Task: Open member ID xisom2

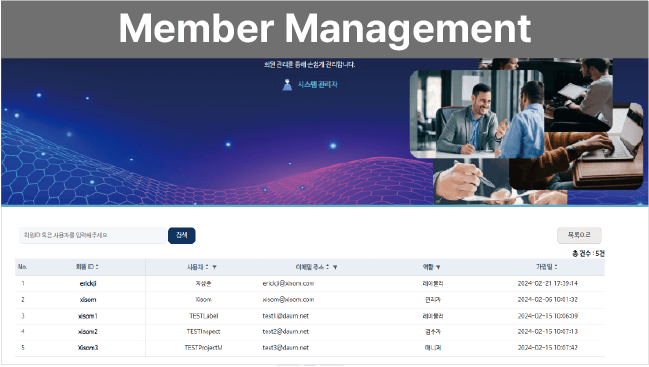Action: 88,331
